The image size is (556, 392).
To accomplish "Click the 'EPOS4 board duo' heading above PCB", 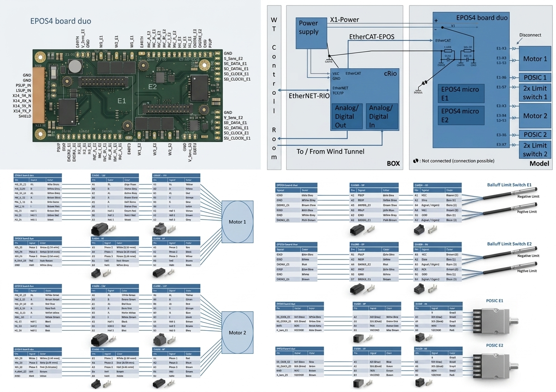I will click(60, 21).
